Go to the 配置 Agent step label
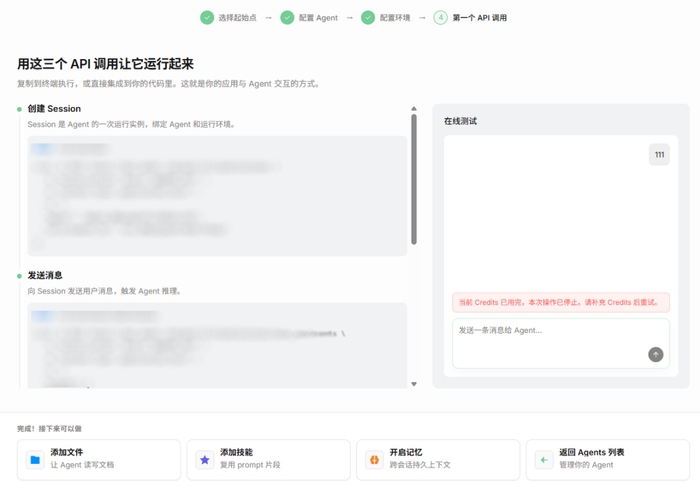This screenshot has height=488, width=700. (x=318, y=18)
